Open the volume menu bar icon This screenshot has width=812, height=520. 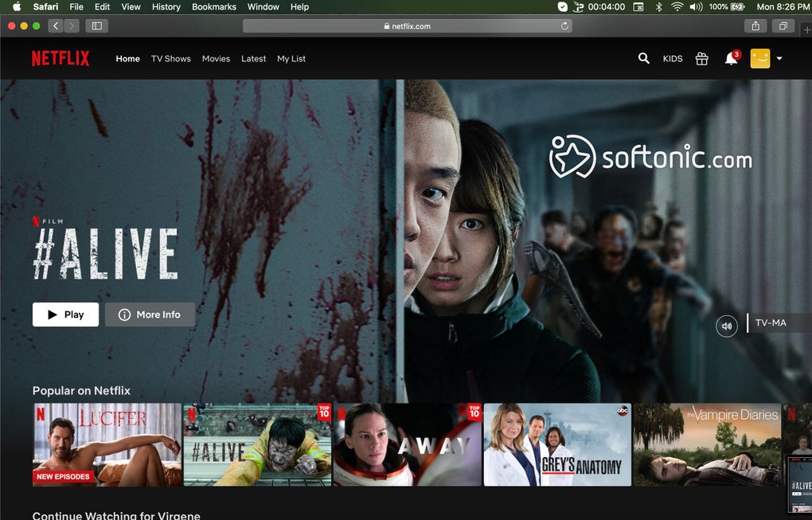pyautogui.click(x=696, y=6)
